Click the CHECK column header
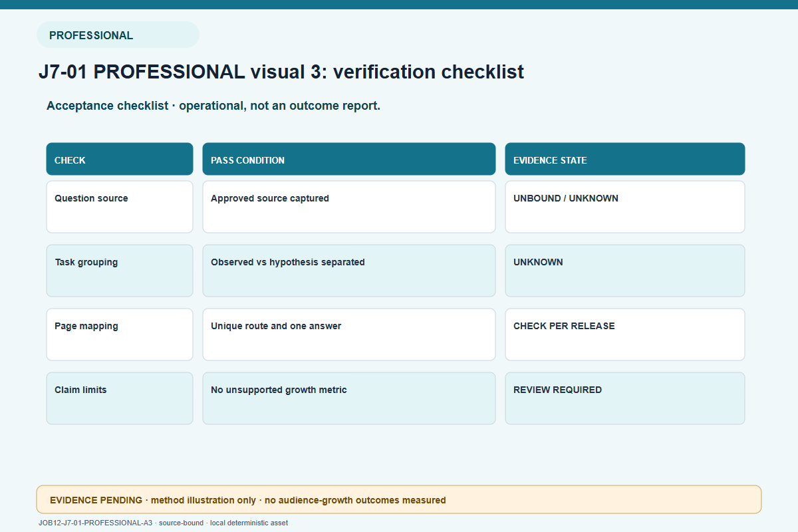The height and width of the screenshot is (532, 798). click(120, 160)
